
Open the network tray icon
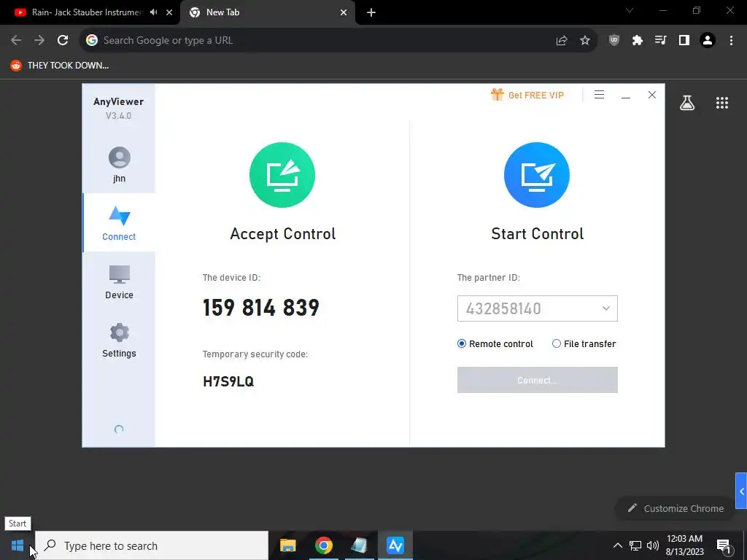pos(635,545)
